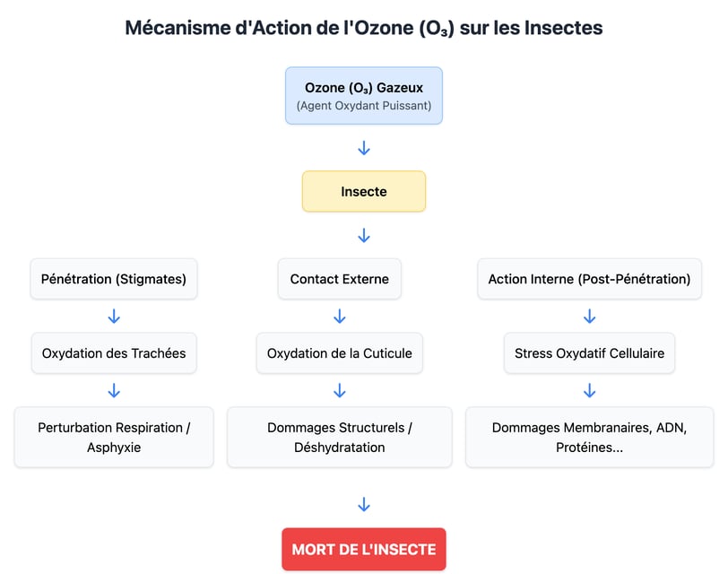Screen dimensions: 728x574
Task: Click the arrow under Pénétration (Stigmates)
Action: tap(114, 317)
